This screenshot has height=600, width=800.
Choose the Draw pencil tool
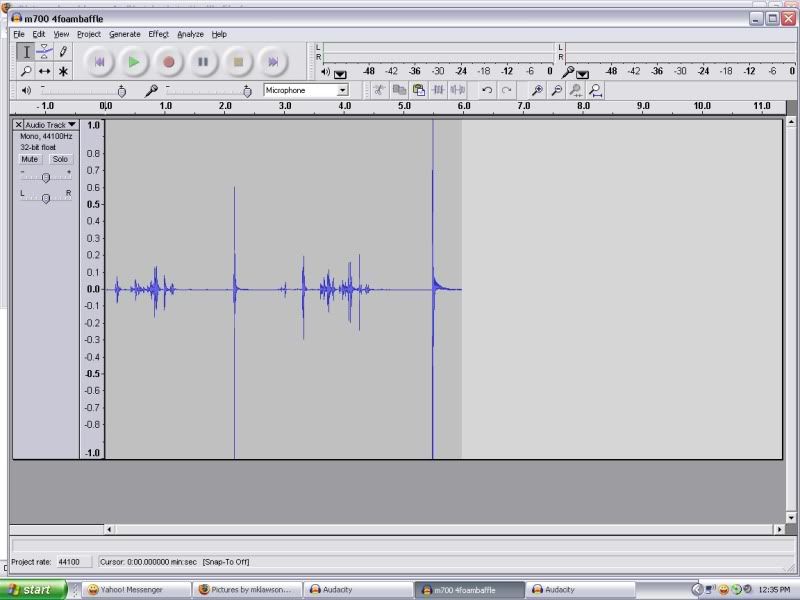pos(63,51)
